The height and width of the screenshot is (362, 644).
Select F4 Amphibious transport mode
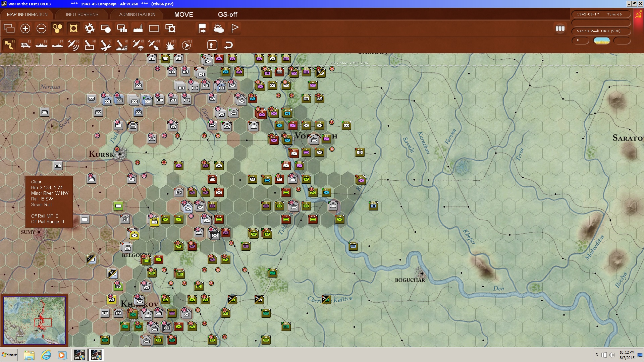point(57,45)
